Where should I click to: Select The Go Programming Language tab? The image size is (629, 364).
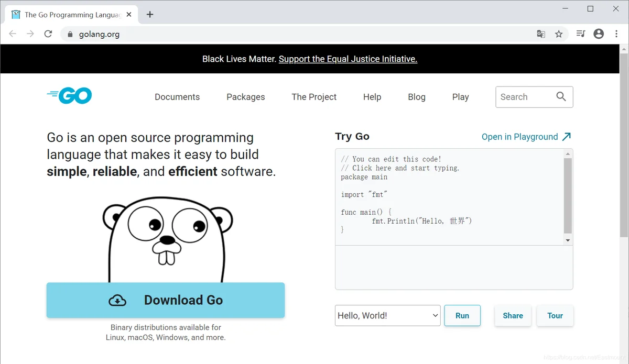click(x=71, y=15)
